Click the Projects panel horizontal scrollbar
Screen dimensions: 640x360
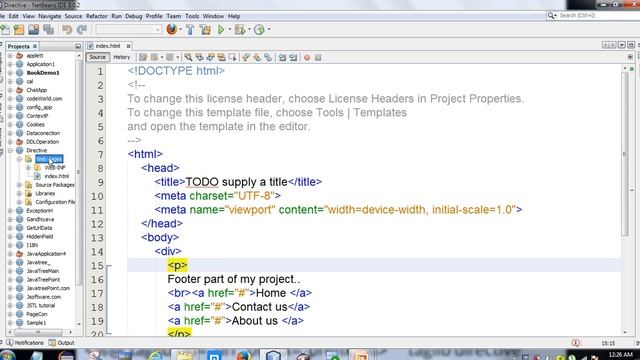pos(38,332)
